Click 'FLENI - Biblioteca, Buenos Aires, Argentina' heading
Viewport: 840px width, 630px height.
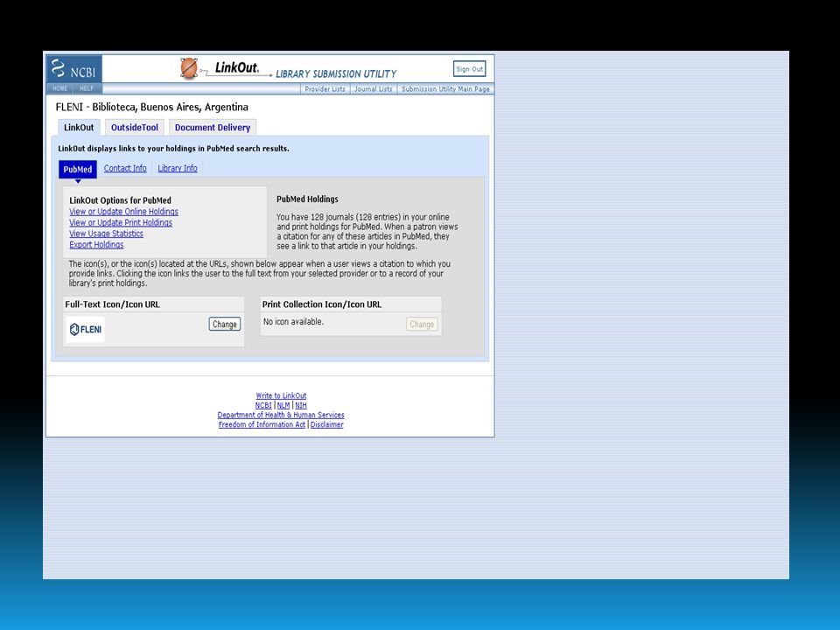pyautogui.click(x=152, y=107)
